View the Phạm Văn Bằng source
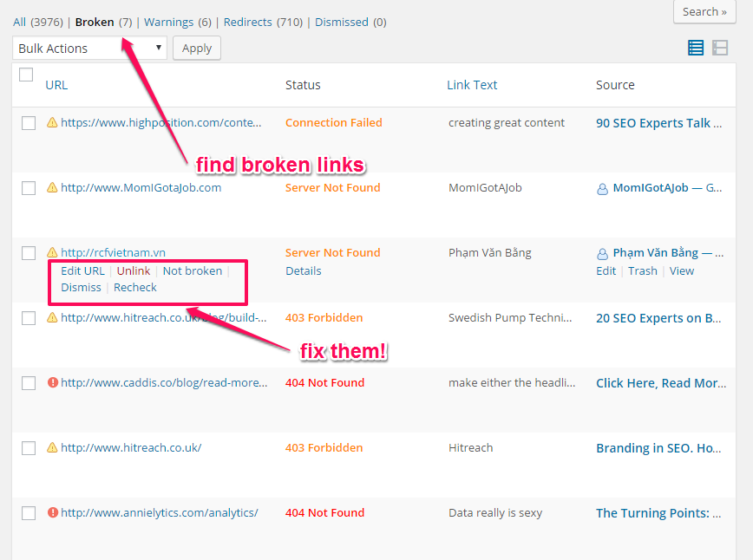 tap(682, 270)
